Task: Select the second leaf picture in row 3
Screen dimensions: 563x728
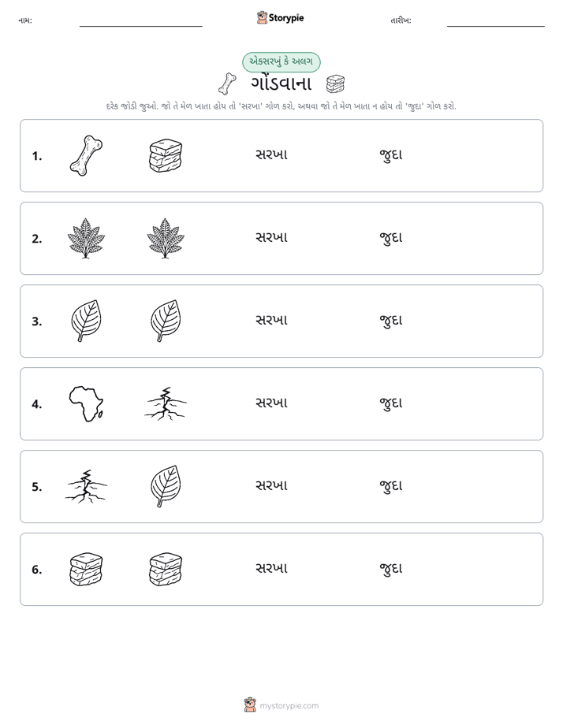Action: (166, 321)
